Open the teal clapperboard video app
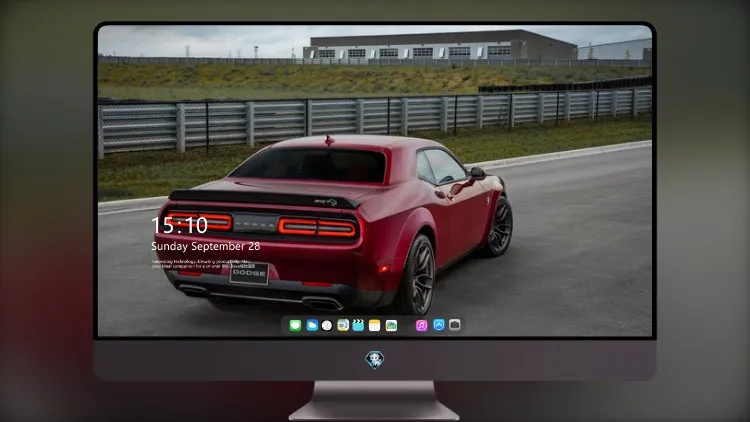The image size is (750, 422). point(358,325)
